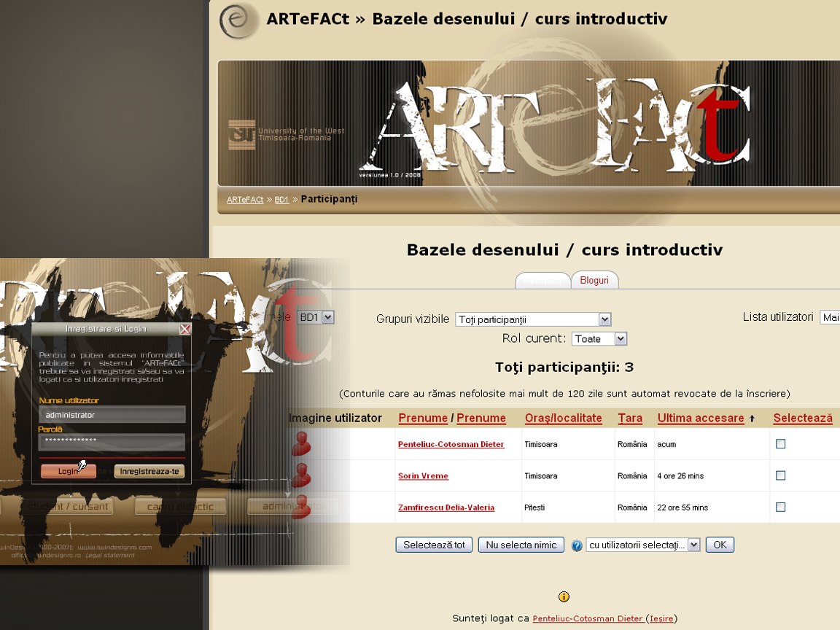Open the ARTeFACt breadcrumb link
Viewport: 840px width, 630px height.
pos(245,199)
